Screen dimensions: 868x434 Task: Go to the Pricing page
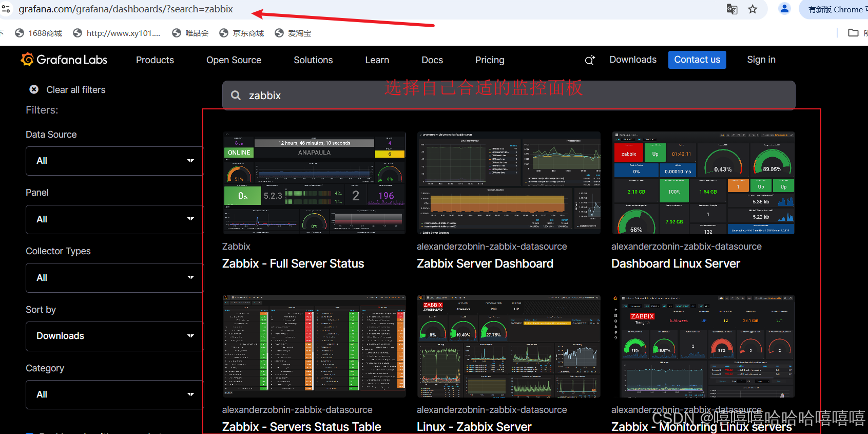[490, 60]
